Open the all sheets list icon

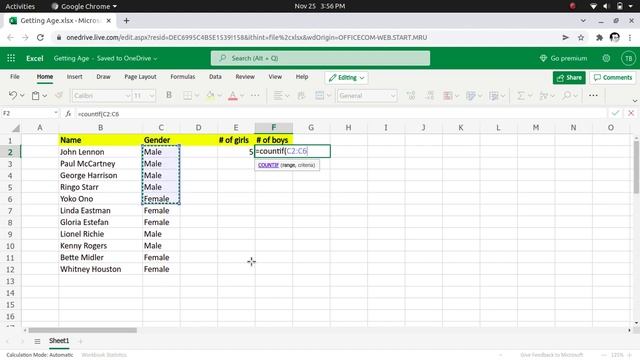pos(37,341)
